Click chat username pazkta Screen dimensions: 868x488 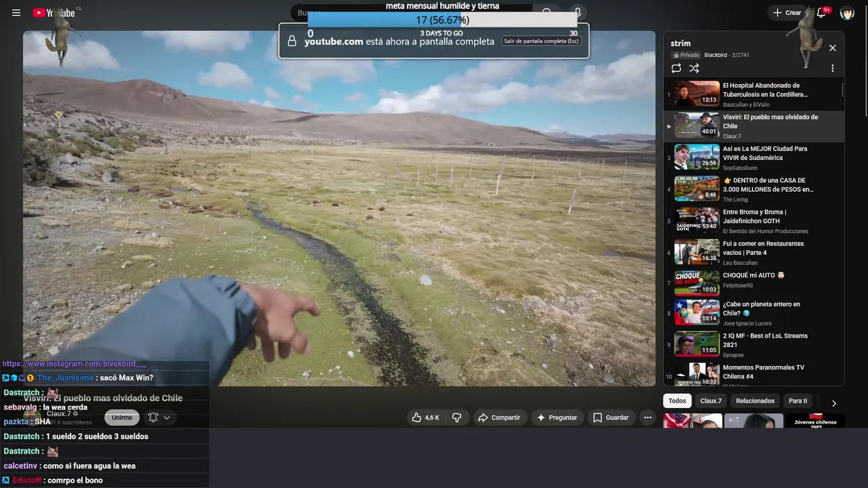(16, 422)
